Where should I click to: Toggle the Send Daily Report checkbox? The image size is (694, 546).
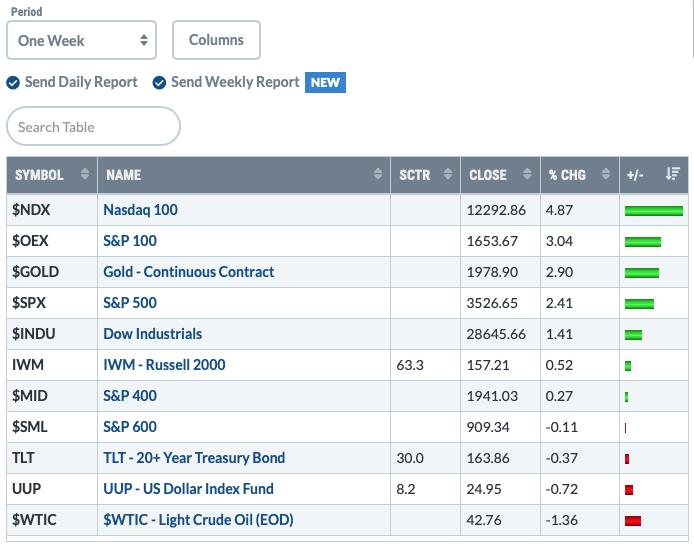click(13, 83)
